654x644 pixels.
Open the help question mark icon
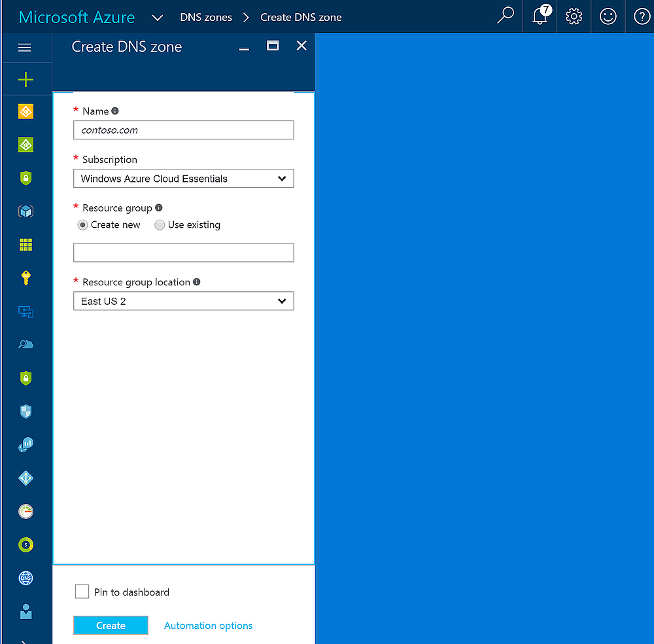pyautogui.click(x=642, y=17)
